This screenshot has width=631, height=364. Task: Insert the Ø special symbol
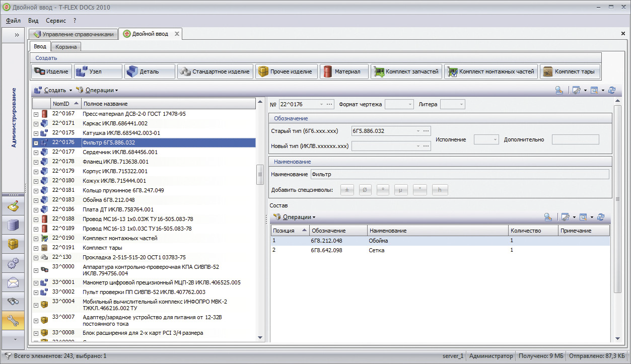pos(365,190)
